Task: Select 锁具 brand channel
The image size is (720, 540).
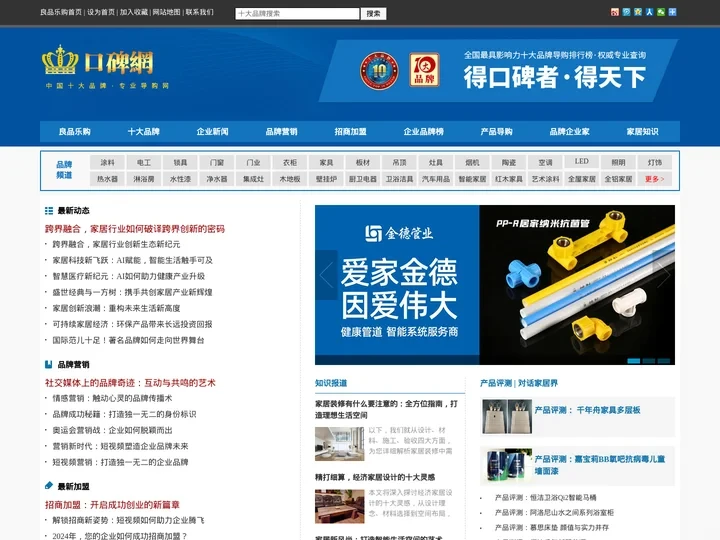Action: (180, 162)
